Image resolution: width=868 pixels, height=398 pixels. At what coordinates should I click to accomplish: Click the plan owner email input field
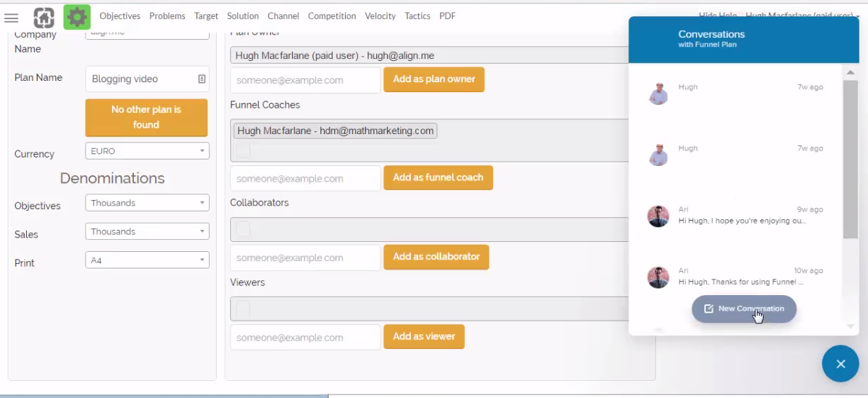pyautogui.click(x=305, y=80)
